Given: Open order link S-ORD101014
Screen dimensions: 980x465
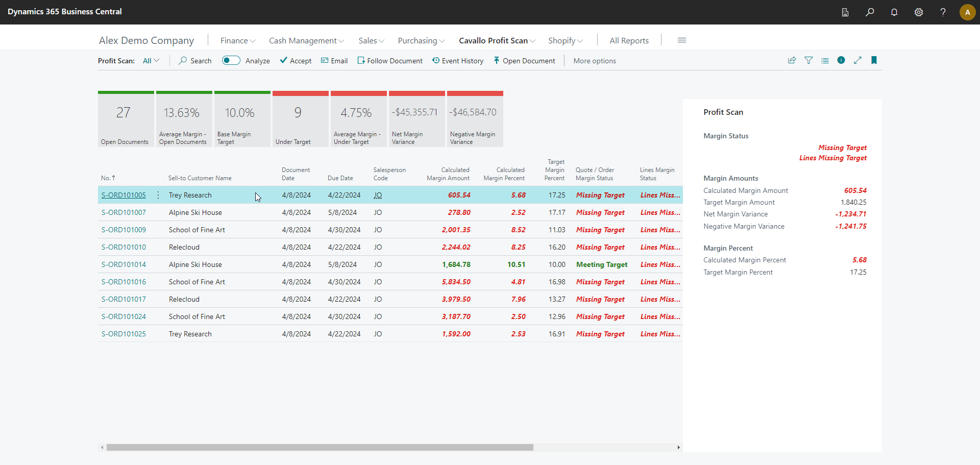Looking at the screenshot, I should coord(124,264).
